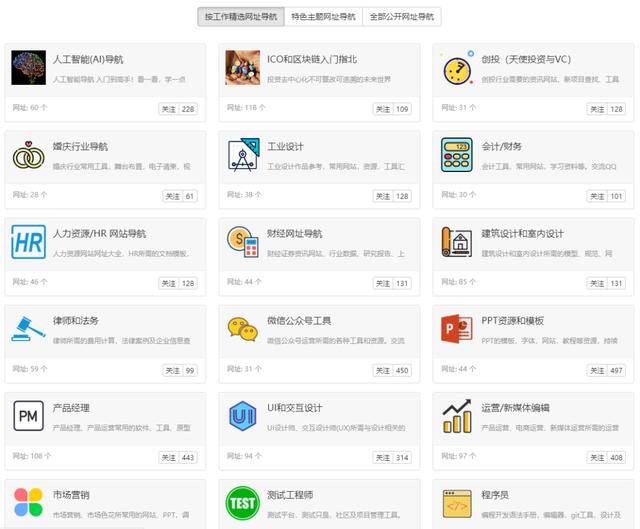The width and height of the screenshot is (640, 529).
Task: Click the PowerPoint icon for PPT资源和模板
Action: coord(457,329)
